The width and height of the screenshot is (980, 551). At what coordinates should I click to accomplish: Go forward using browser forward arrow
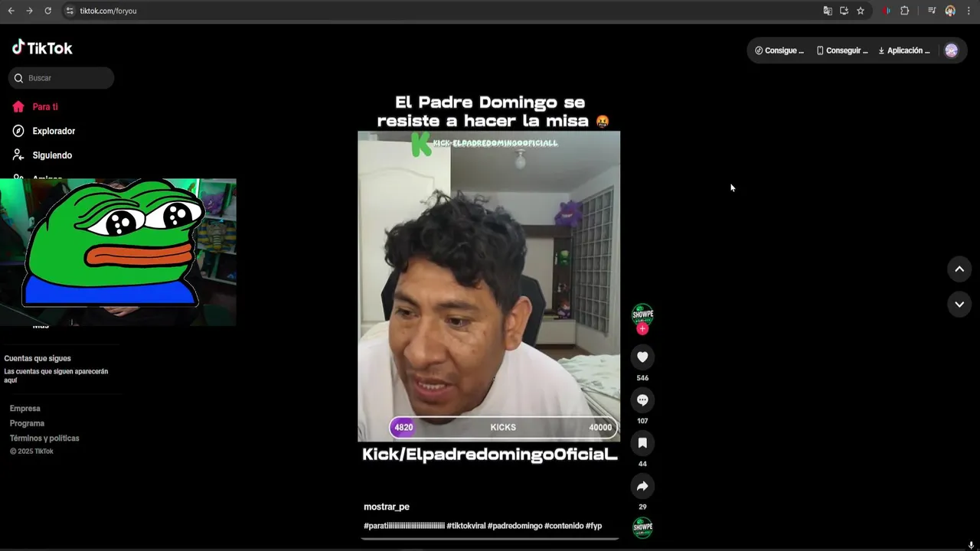[x=29, y=11]
